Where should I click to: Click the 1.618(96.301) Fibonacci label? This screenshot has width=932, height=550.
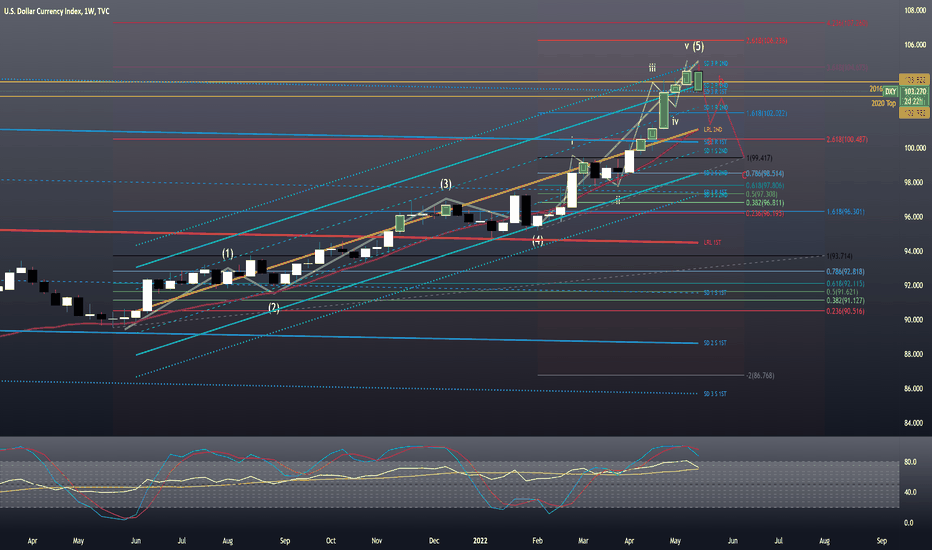click(x=845, y=212)
